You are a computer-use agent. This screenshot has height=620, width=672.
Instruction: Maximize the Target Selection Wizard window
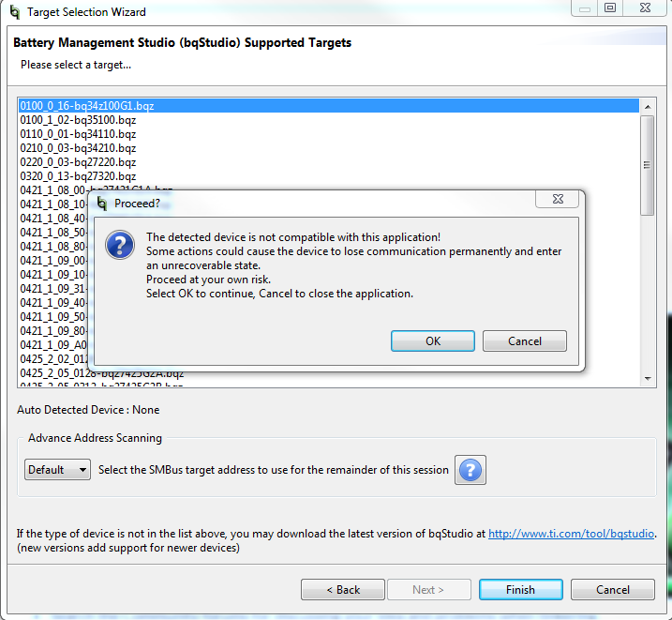610,8
